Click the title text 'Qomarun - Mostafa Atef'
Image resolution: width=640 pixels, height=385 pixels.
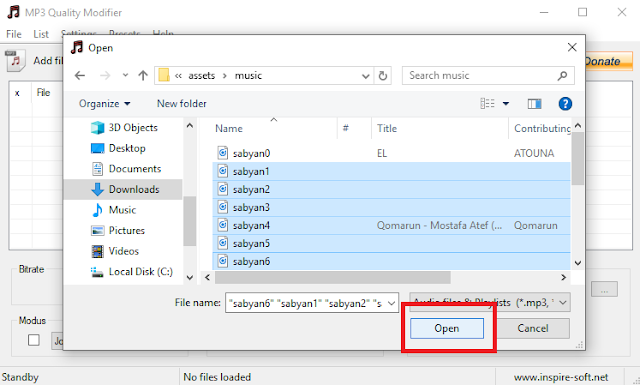click(x=439, y=225)
